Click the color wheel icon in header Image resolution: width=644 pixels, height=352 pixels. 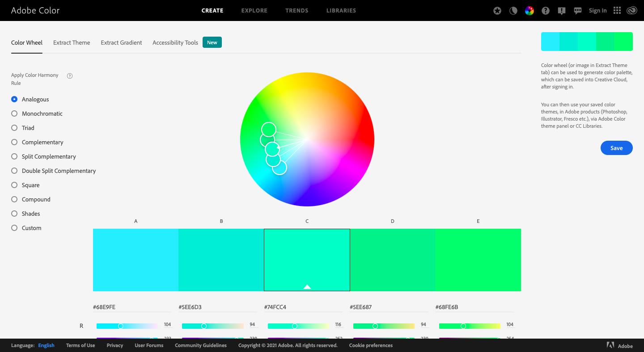530,11
